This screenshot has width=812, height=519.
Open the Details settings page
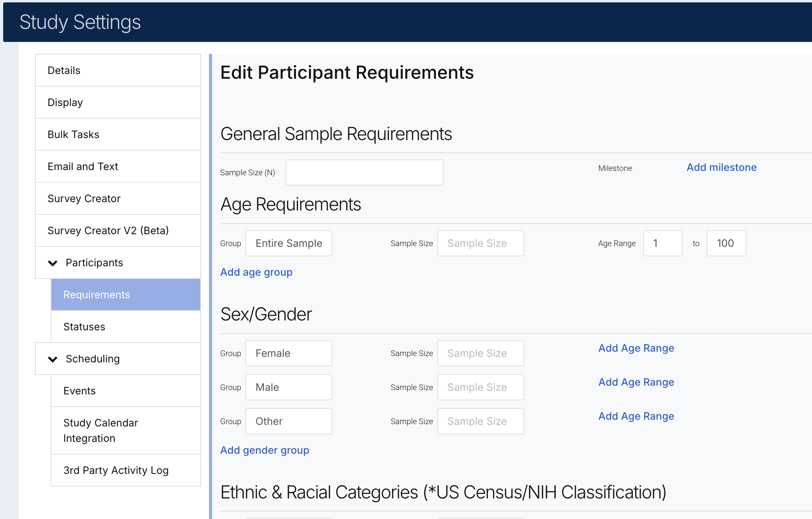[x=118, y=70]
